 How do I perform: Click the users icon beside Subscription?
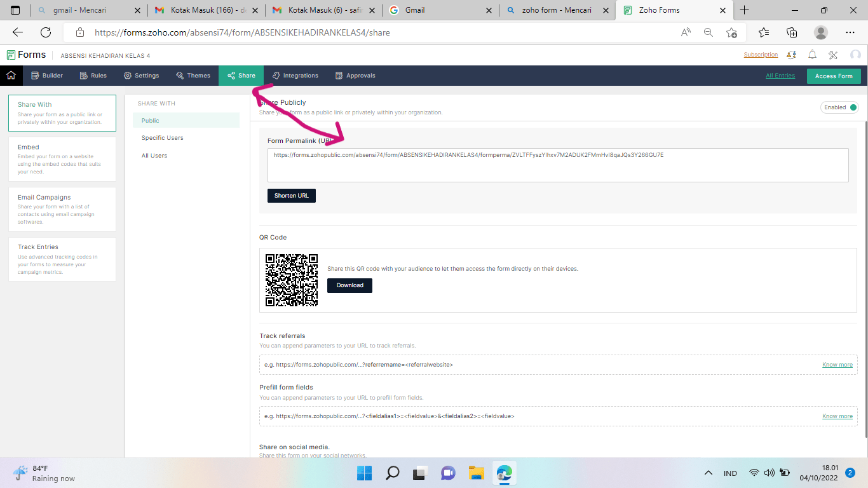point(792,55)
